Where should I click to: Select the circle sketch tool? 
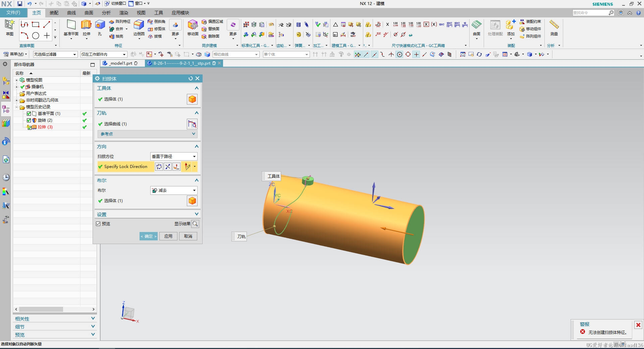(36, 36)
